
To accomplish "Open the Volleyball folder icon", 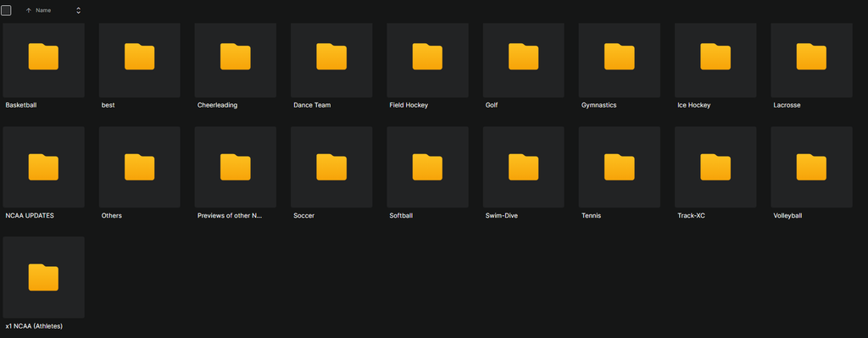I will tap(811, 167).
